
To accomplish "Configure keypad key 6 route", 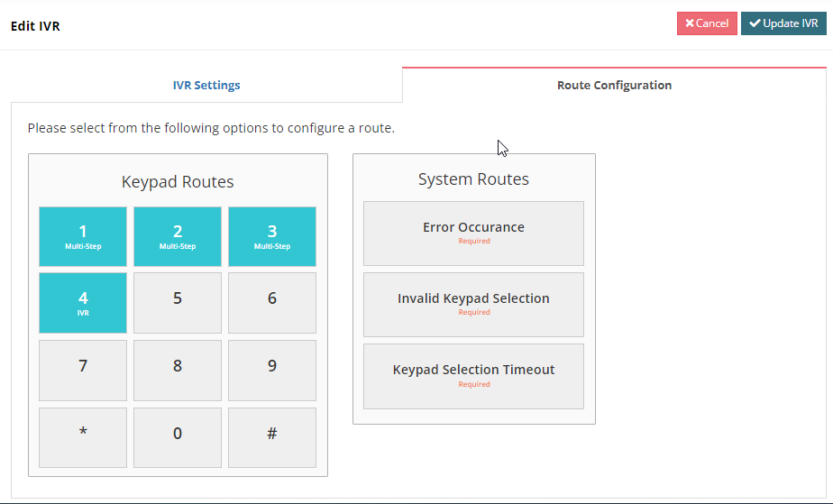I will point(272,303).
